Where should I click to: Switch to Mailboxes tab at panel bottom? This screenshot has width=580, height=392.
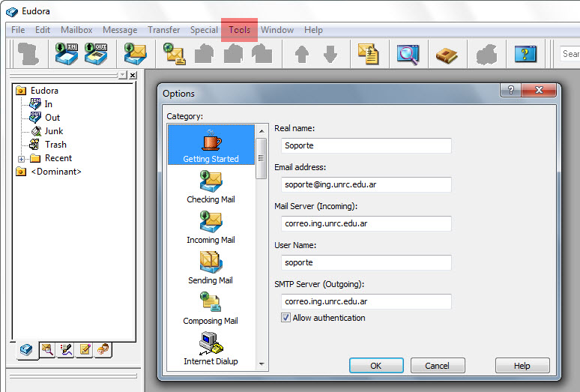[x=27, y=349]
